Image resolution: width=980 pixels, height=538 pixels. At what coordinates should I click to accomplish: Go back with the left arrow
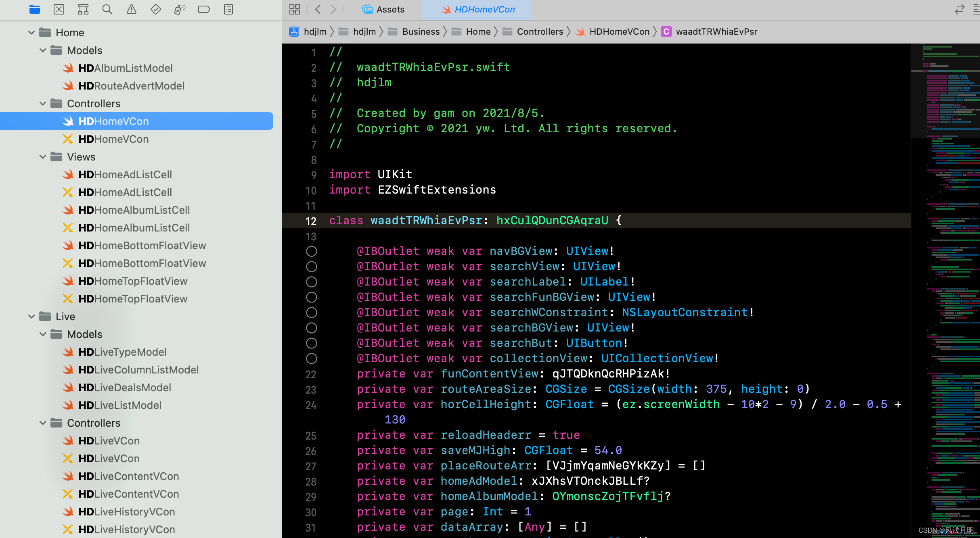pos(318,9)
